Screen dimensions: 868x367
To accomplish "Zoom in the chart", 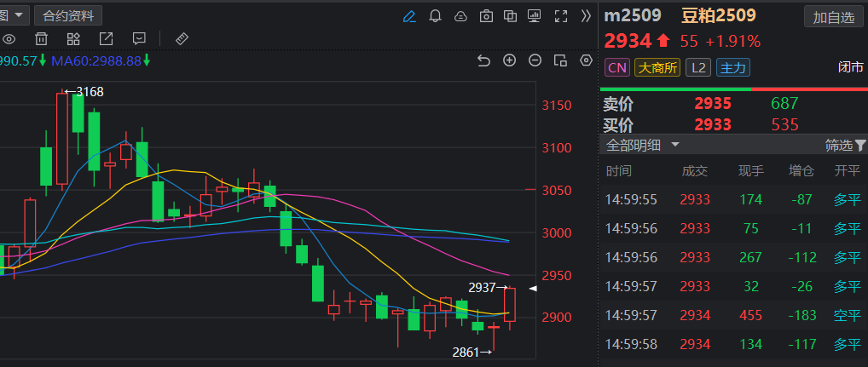I will point(509,60).
